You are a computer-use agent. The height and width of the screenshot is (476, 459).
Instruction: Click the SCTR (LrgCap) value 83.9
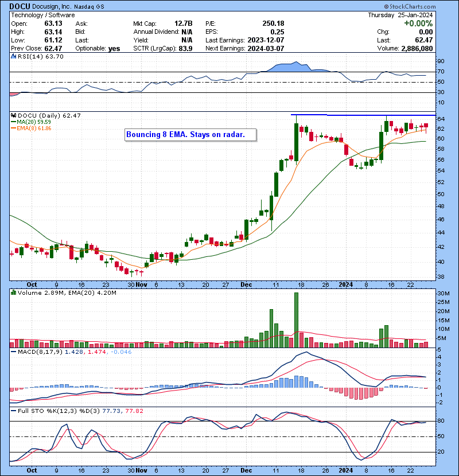pyautogui.click(x=185, y=49)
